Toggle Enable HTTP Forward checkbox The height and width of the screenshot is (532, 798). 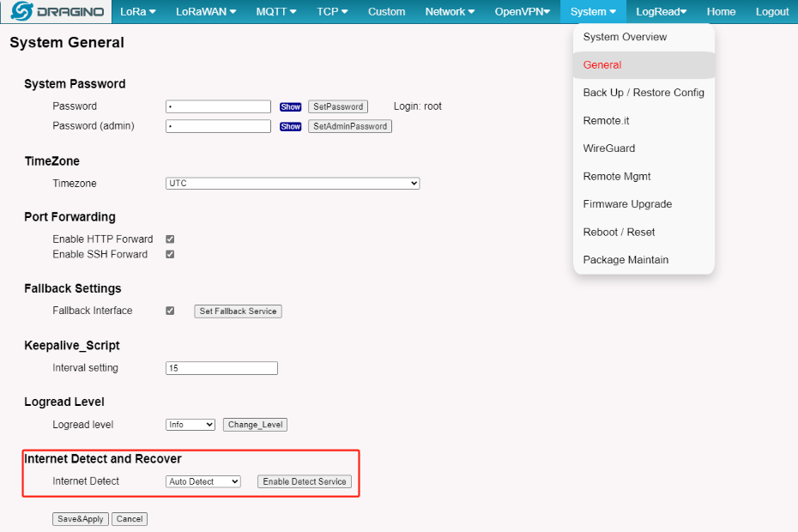tap(170, 239)
